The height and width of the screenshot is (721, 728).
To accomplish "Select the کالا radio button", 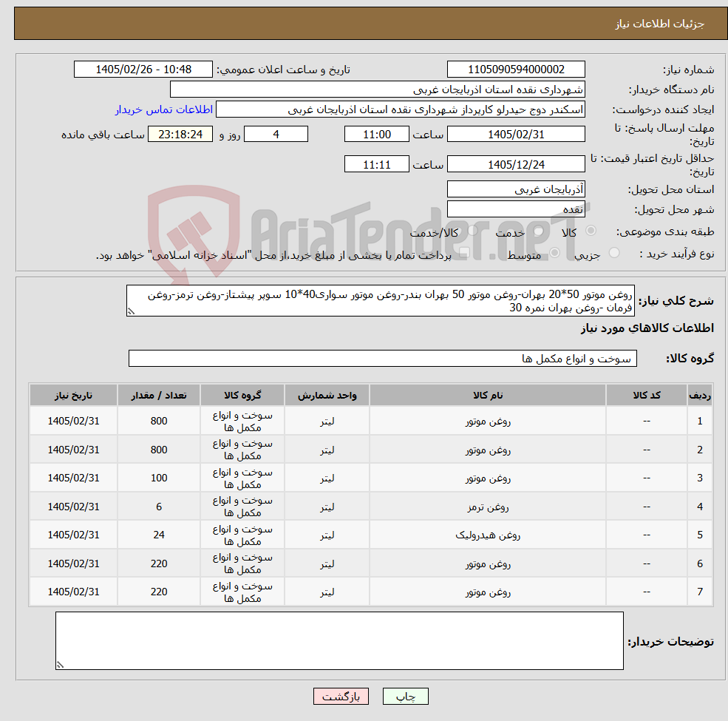I will [x=591, y=231].
